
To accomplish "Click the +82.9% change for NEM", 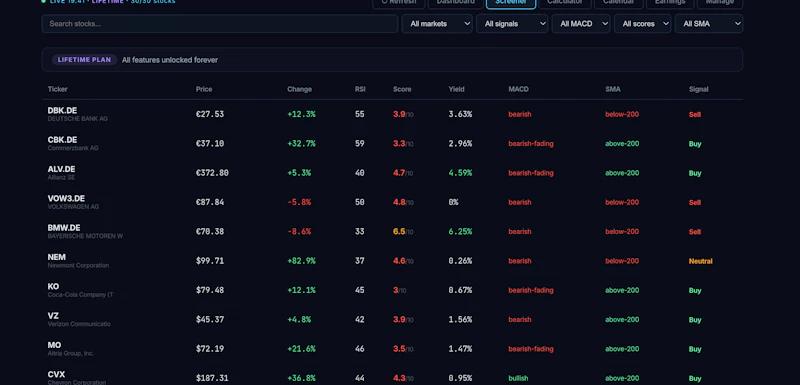I will pyautogui.click(x=301, y=261).
